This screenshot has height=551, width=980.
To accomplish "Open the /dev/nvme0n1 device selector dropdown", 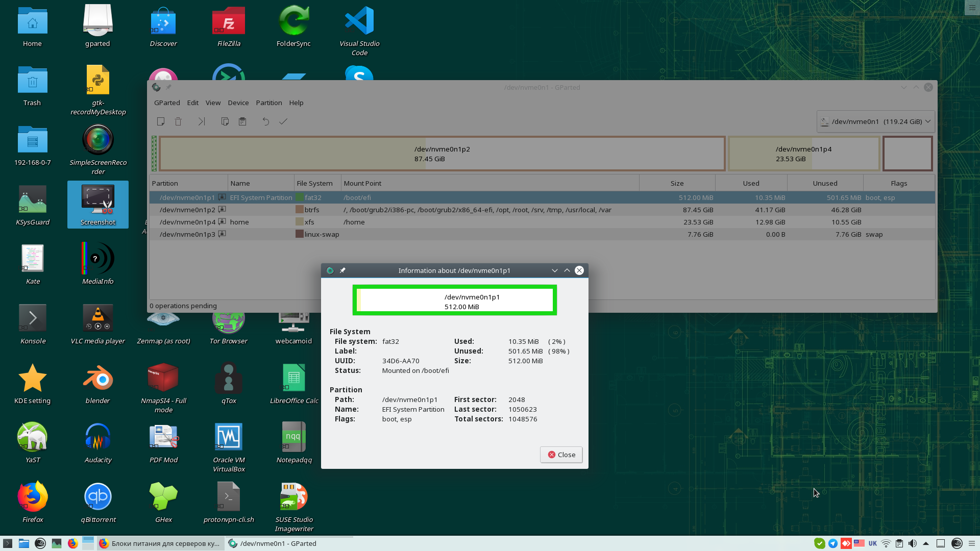I will (x=875, y=121).
